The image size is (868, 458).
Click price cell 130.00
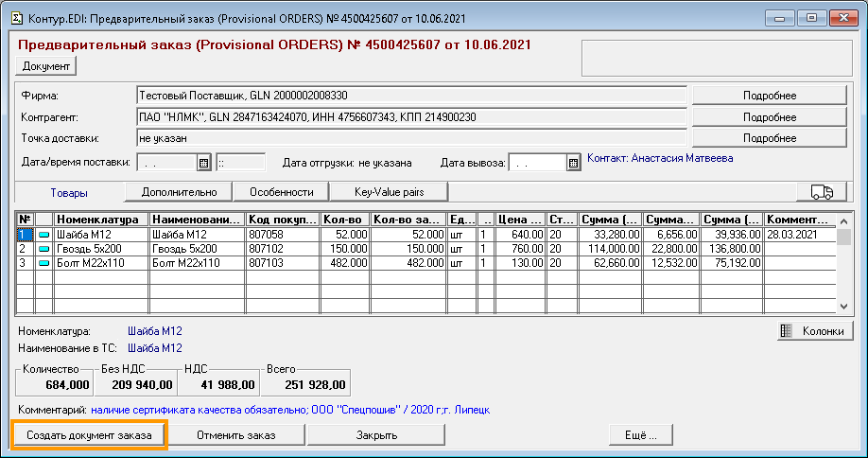pos(521,263)
